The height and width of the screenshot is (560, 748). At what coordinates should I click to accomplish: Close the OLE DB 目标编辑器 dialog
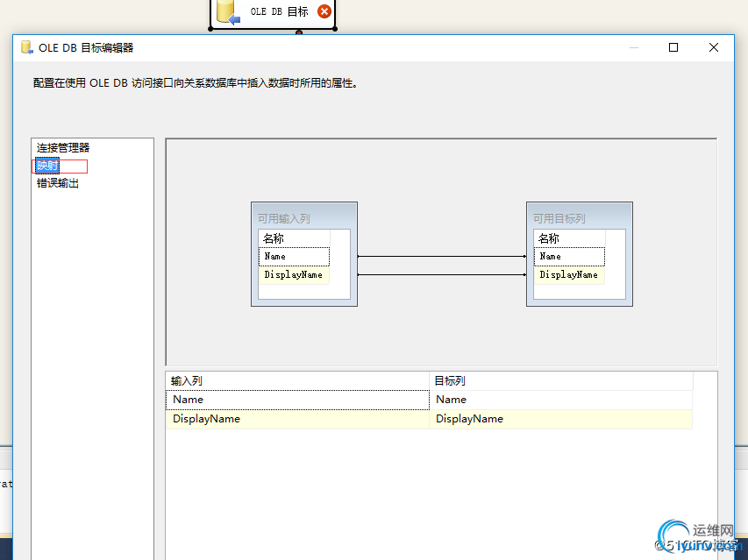pos(714,48)
